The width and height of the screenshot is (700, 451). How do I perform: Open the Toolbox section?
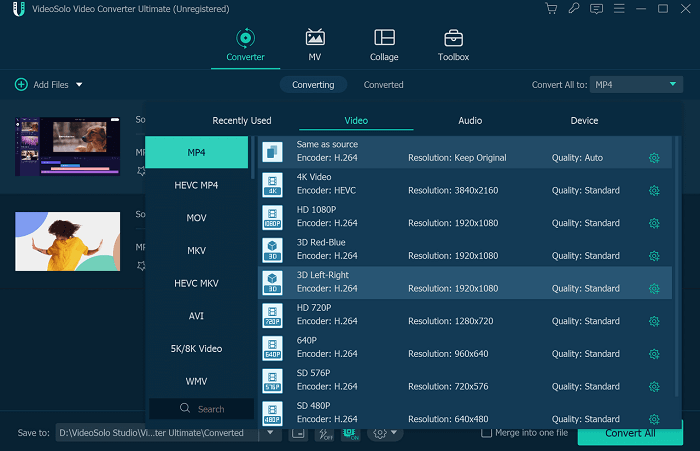coord(453,45)
